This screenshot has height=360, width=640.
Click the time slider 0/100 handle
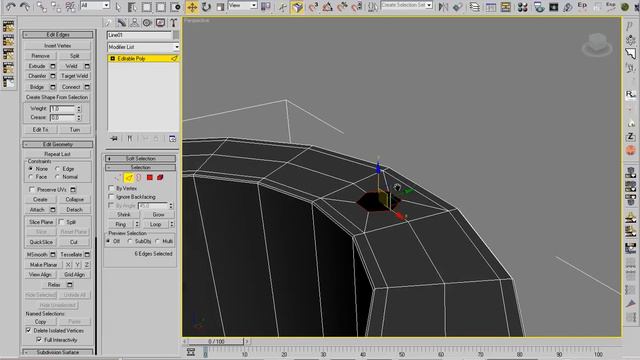(216, 341)
